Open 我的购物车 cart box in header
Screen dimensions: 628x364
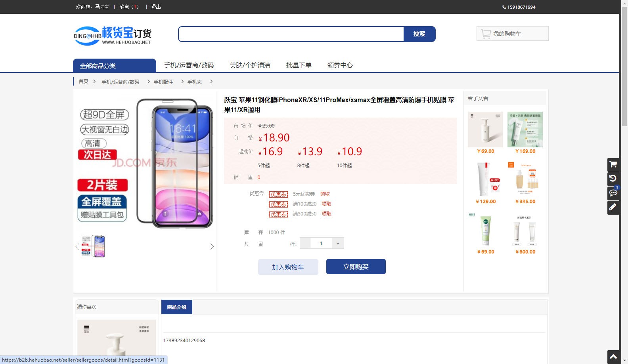[x=512, y=34]
